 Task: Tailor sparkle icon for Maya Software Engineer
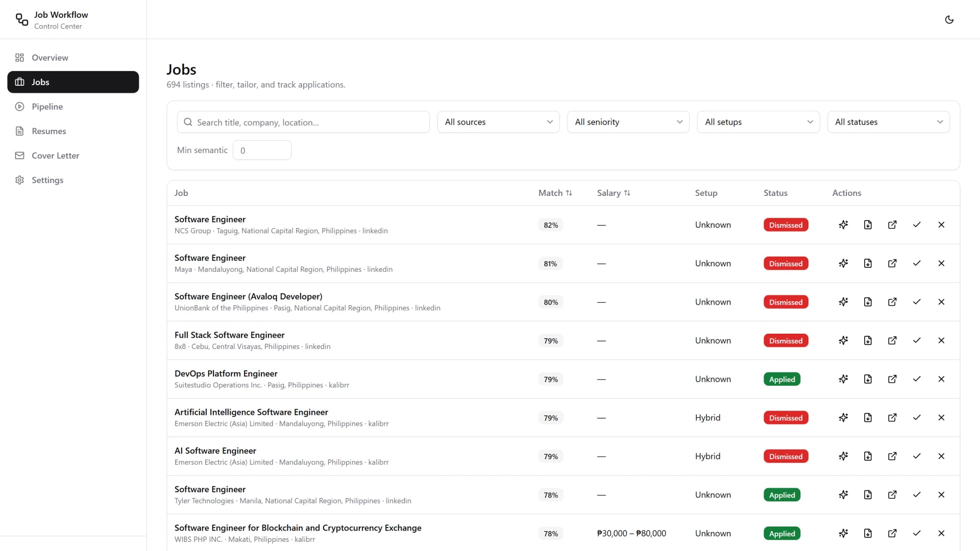click(x=843, y=263)
